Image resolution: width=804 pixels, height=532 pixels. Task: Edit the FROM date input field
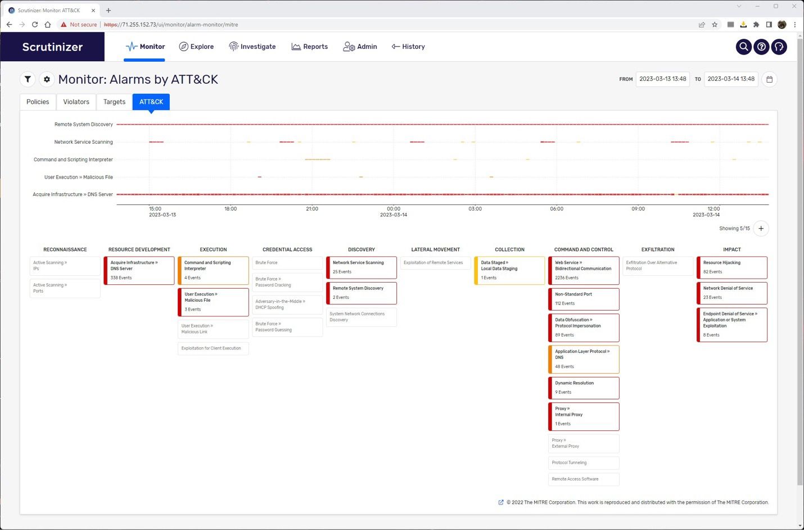pos(662,79)
